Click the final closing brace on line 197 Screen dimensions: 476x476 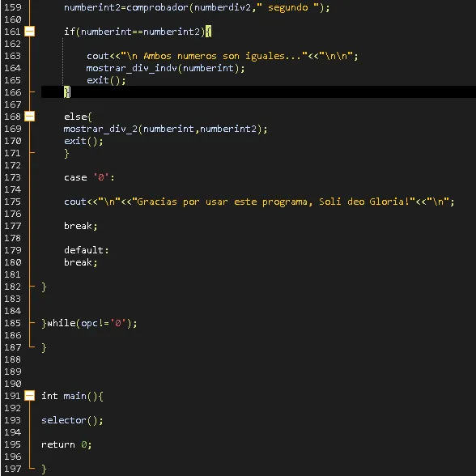pos(44,469)
